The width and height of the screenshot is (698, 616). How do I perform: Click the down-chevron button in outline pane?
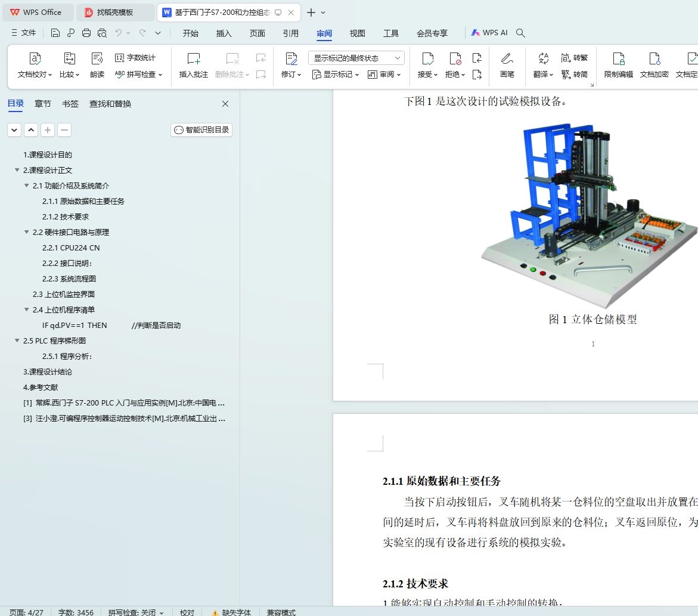[x=14, y=130]
